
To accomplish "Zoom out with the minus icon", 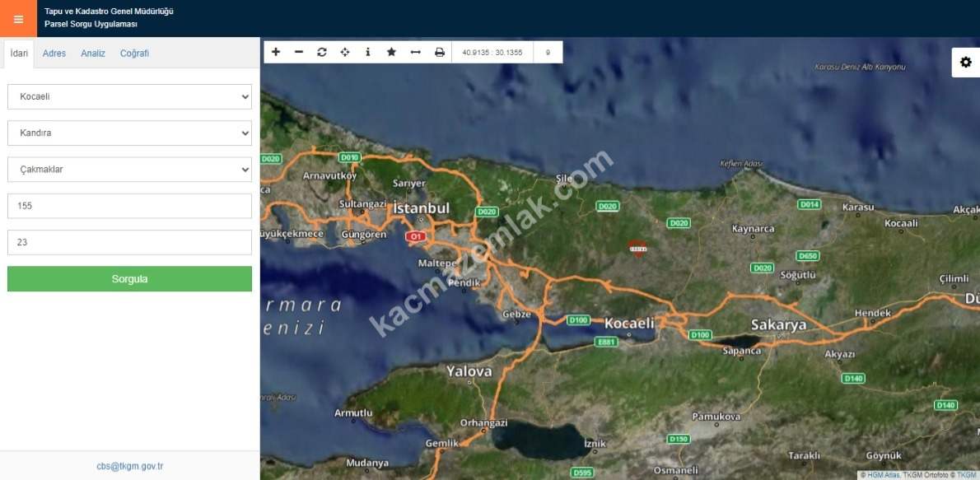I will pyautogui.click(x=299, y=52).
